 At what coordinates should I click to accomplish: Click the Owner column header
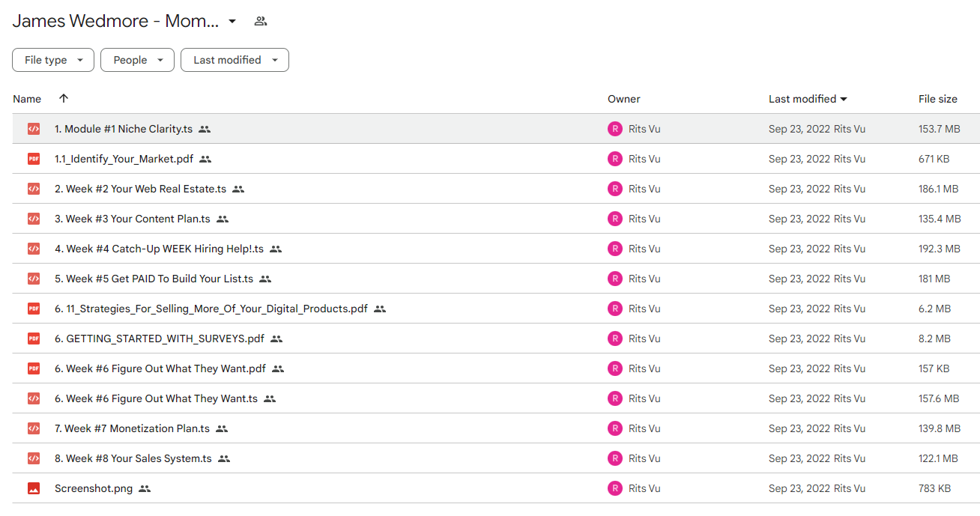[624, 99]
